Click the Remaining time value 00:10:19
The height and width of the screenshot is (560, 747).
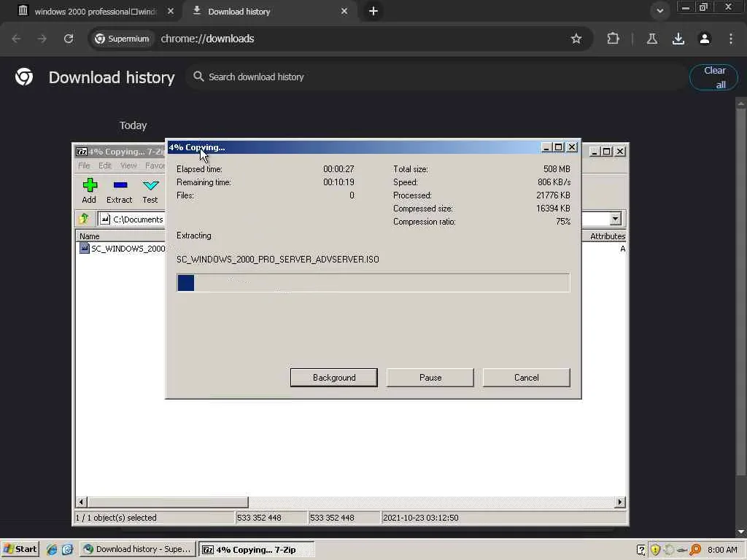[x=338, y=182]
